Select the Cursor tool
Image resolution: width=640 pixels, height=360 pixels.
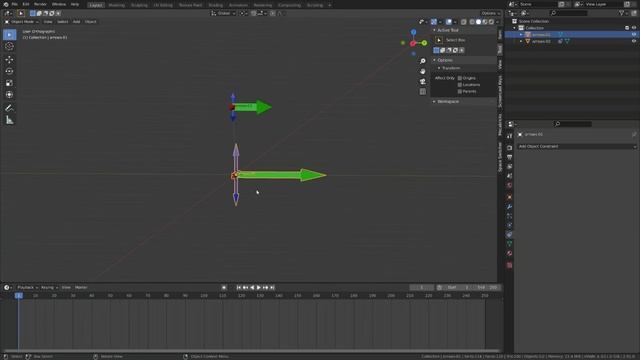click(x=9, y=46)
